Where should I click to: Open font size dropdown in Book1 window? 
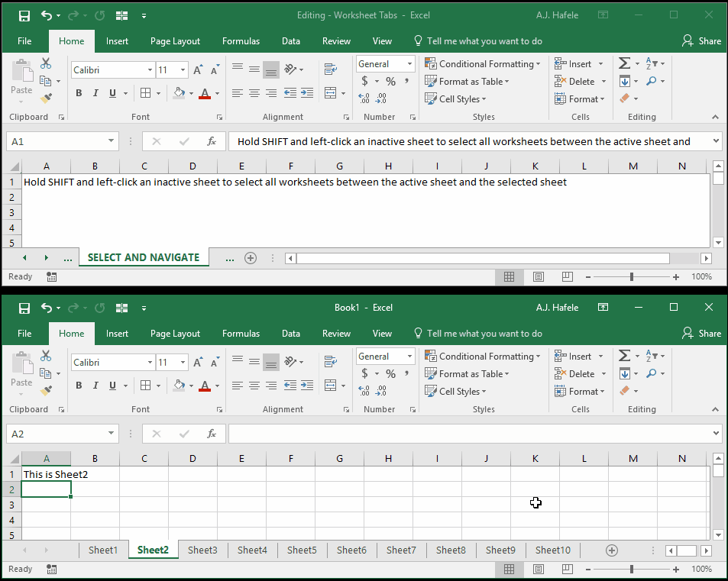tap(183, 363)
